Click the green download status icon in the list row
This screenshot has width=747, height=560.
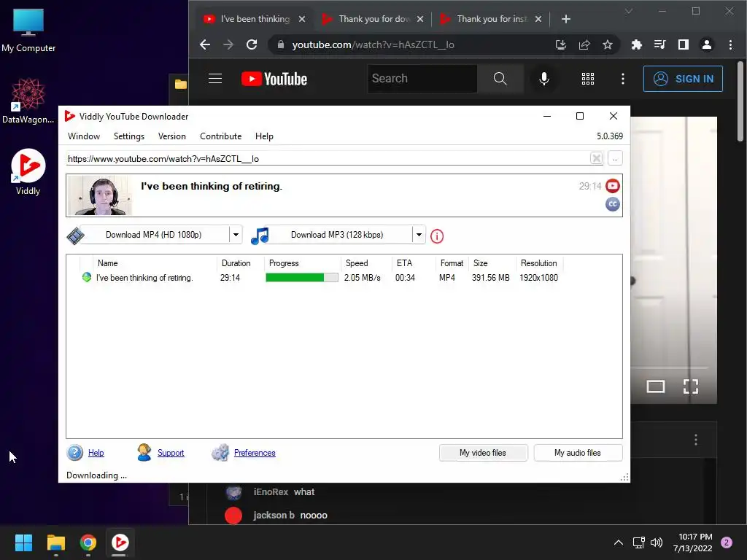click(87, 277)
